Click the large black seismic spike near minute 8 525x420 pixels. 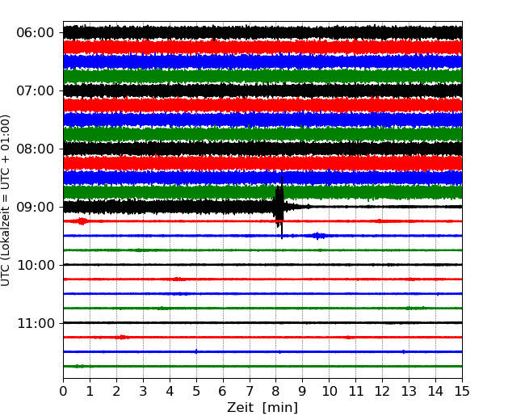pos(280,208)
